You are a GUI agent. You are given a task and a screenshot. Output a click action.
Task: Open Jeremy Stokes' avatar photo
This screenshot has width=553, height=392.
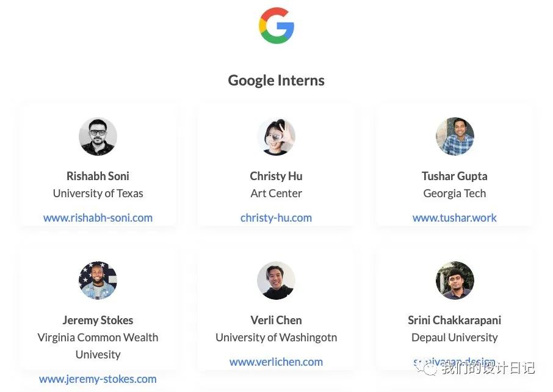pos(98,280)
